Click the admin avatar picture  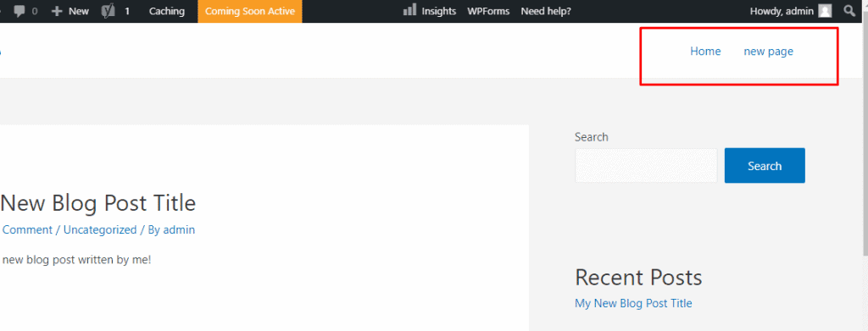[x=825, y=11]
